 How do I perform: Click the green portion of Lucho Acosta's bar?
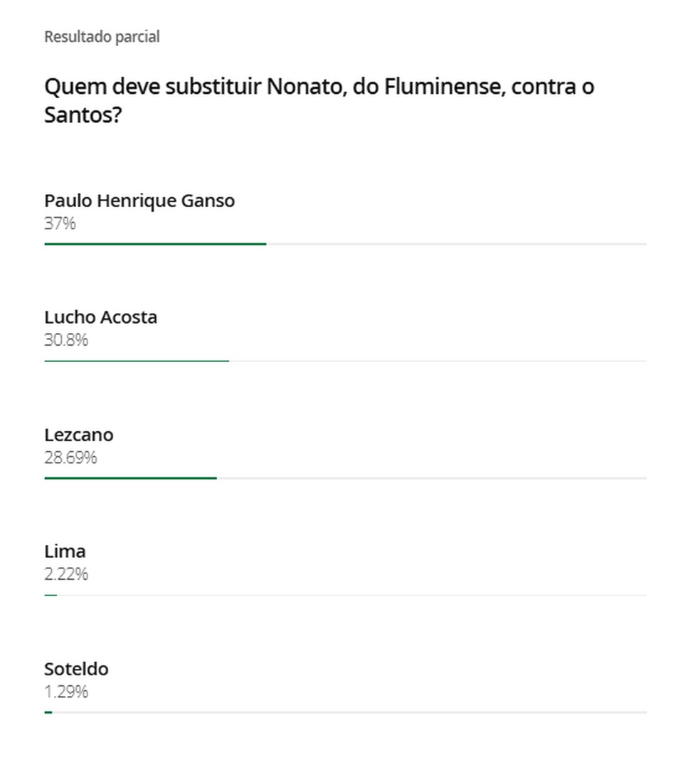point(137,361)
